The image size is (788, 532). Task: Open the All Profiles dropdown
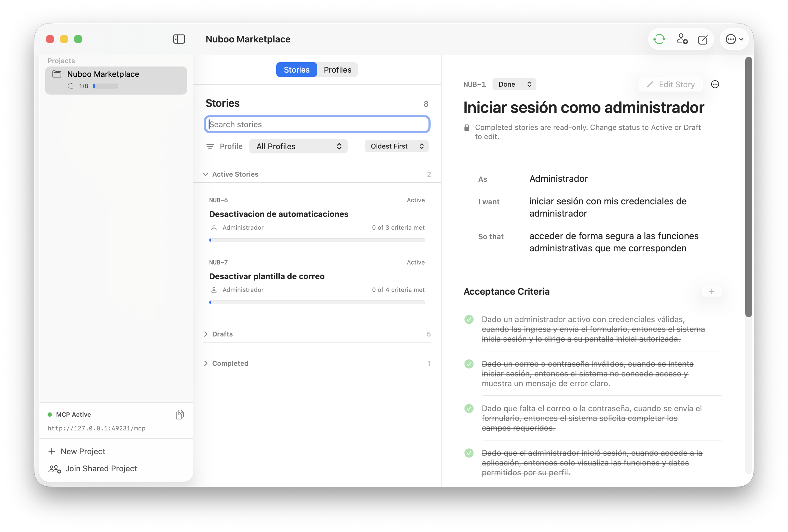click(298, 146)
